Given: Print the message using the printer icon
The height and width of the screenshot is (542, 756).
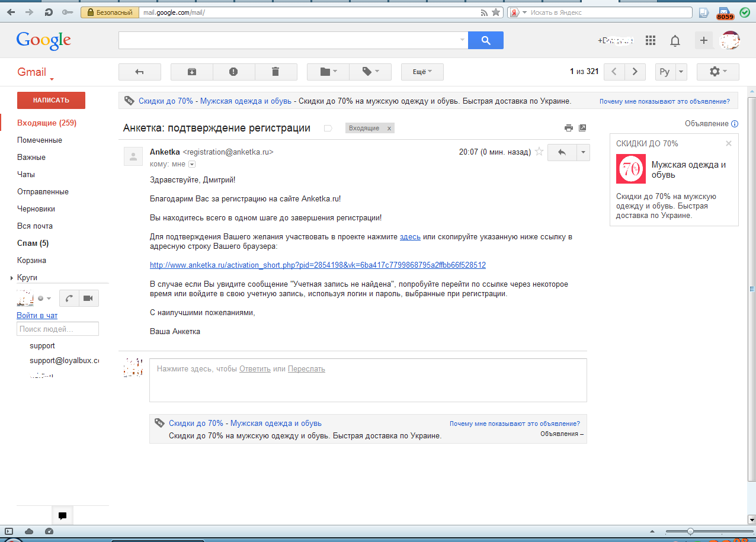Looking at the screenshot, I should point(569,128).
